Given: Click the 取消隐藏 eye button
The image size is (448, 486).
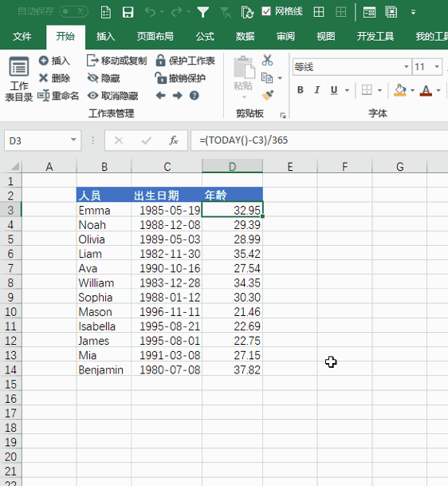Looking at the screenshot, I should point(112,96).
